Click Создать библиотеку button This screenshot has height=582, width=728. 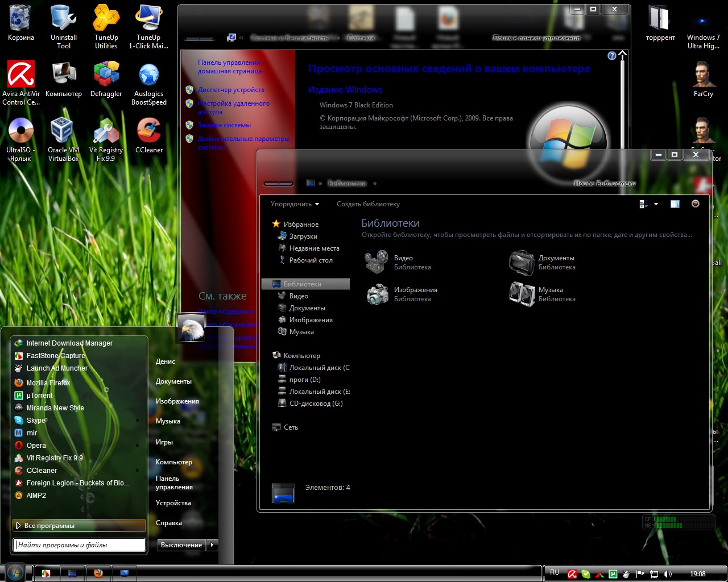point(368,204)
